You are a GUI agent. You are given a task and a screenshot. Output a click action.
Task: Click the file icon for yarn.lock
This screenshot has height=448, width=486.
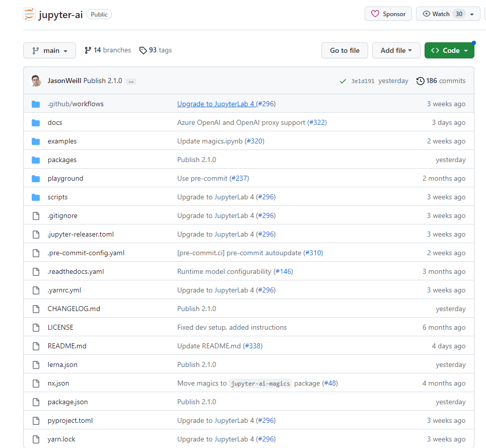click(x=36, y=439)
